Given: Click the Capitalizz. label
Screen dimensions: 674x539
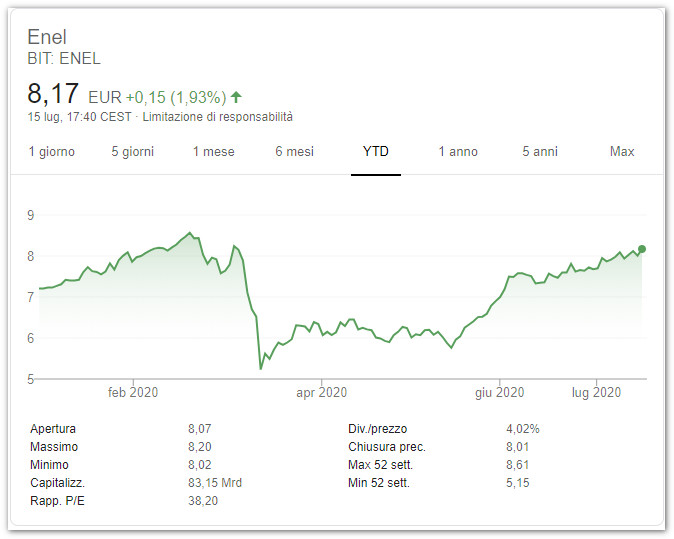Looking at the screenshot, I should click(58, 483).
